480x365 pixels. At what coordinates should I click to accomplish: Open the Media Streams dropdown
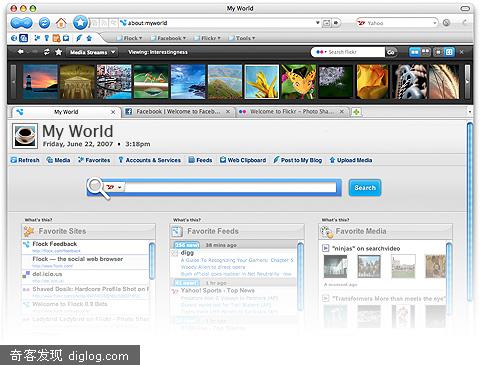point(92,52)
